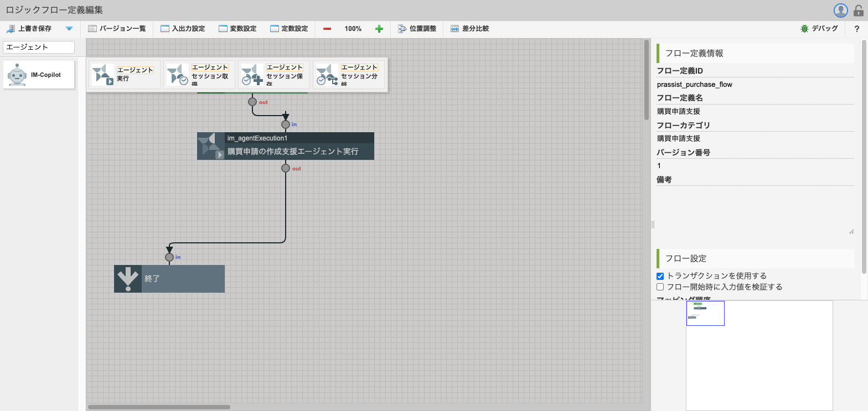Viewport: 868px width, 411px height.
Task: Toggle フロー開始時に入力値を検証する checkbox
Action: coord(660,287)
